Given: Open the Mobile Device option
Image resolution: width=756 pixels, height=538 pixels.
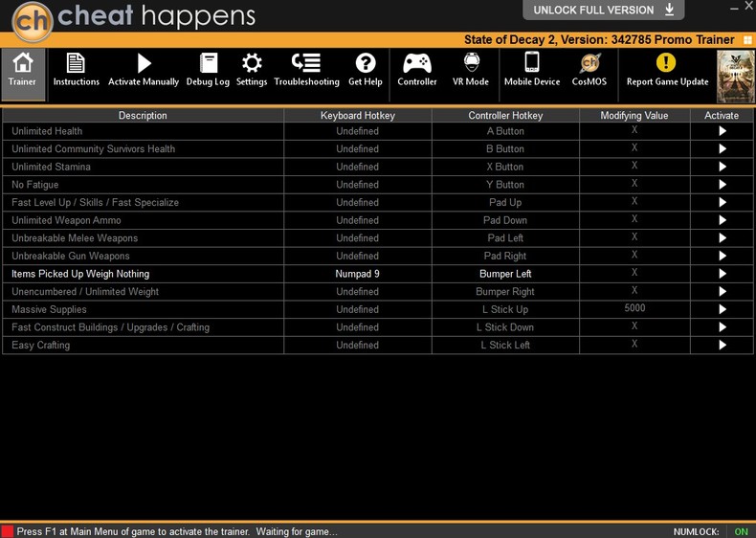Looking at the screenshot, I should (532, 70).
